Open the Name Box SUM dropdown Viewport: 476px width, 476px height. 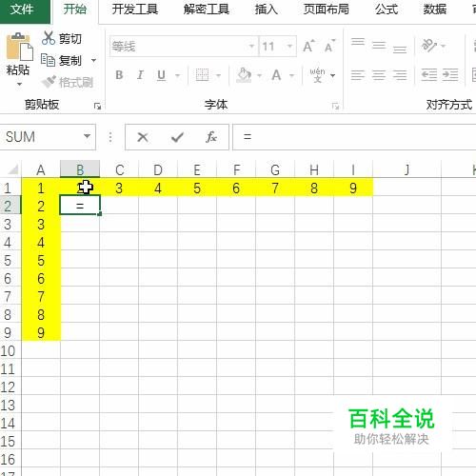point(87,136)
